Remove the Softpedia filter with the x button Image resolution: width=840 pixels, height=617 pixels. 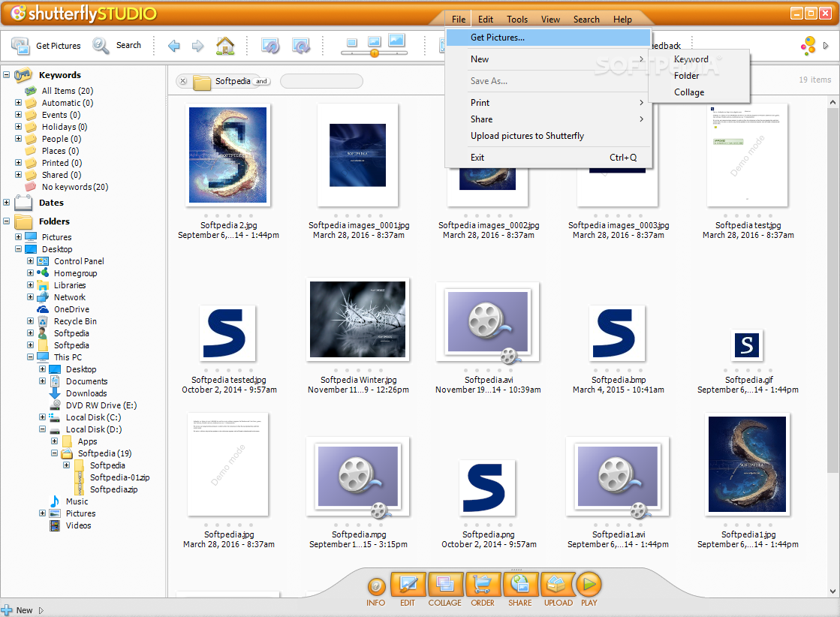pyautogui.click(x=183, y=81)
